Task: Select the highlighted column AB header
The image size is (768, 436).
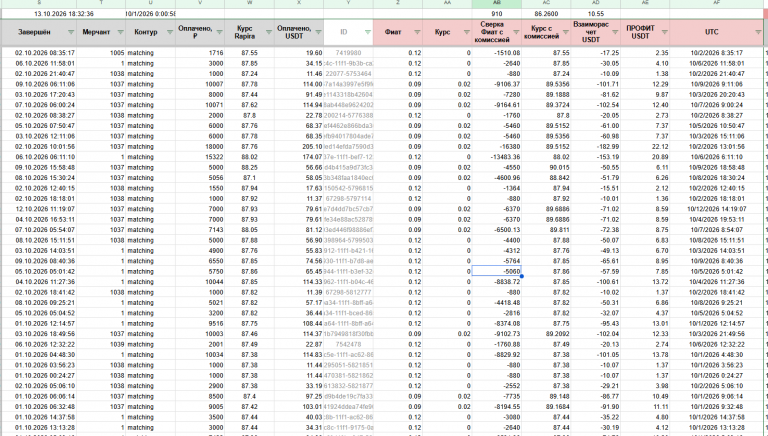Action: (x=497, y=3)
